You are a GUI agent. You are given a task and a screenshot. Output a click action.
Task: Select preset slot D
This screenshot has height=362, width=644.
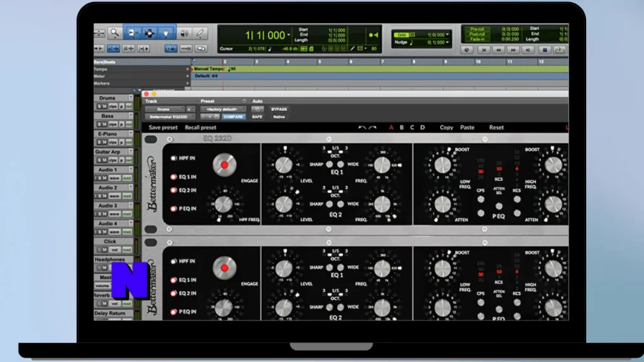tap(422, 128)
